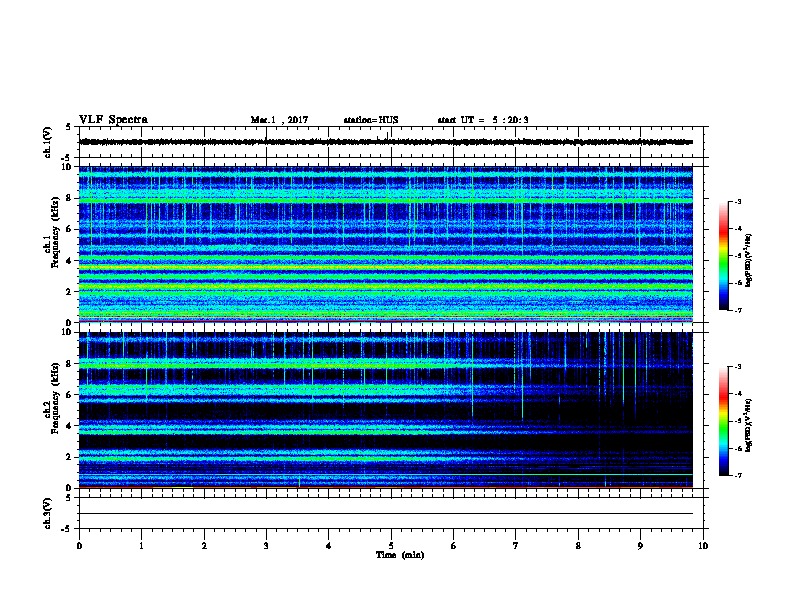Select the "Mar.1 , 2017" date text
The width and height of the screenshot is (792, 612).
(279, 120)
